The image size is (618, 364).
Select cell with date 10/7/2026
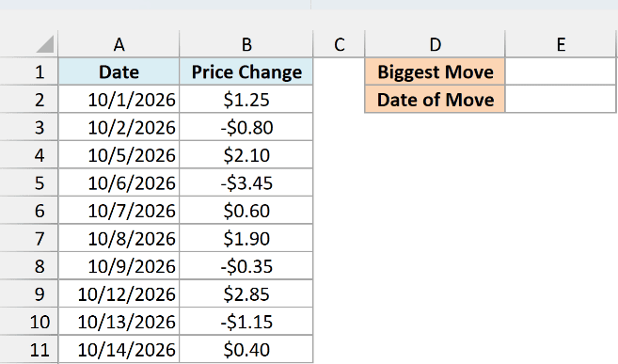119,211
